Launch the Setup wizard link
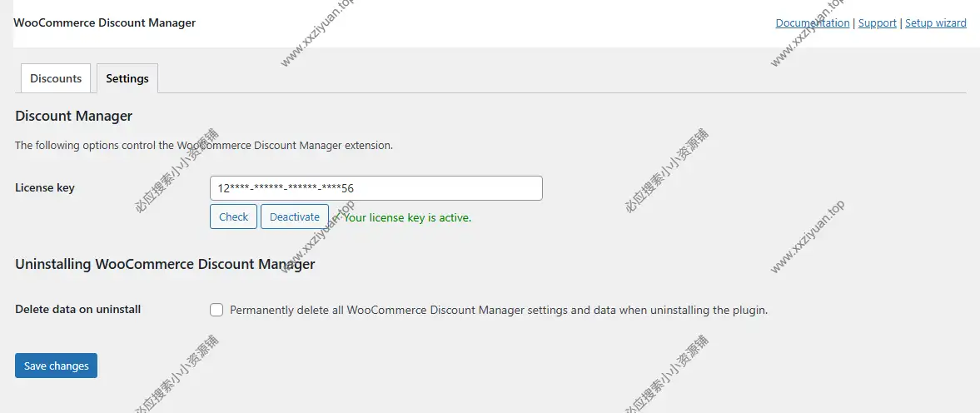This screenshot has width=980, height=413. (935, 23)
